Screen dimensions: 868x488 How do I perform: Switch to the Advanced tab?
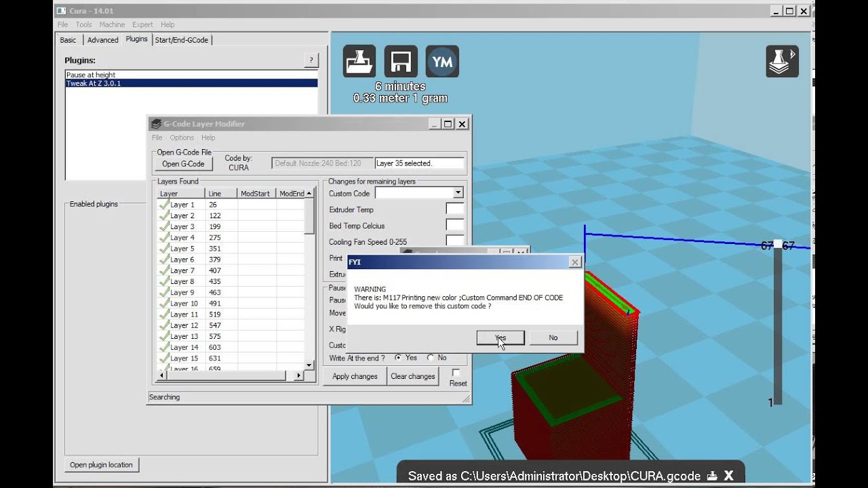pyautogui.click(x=103, y=40)
